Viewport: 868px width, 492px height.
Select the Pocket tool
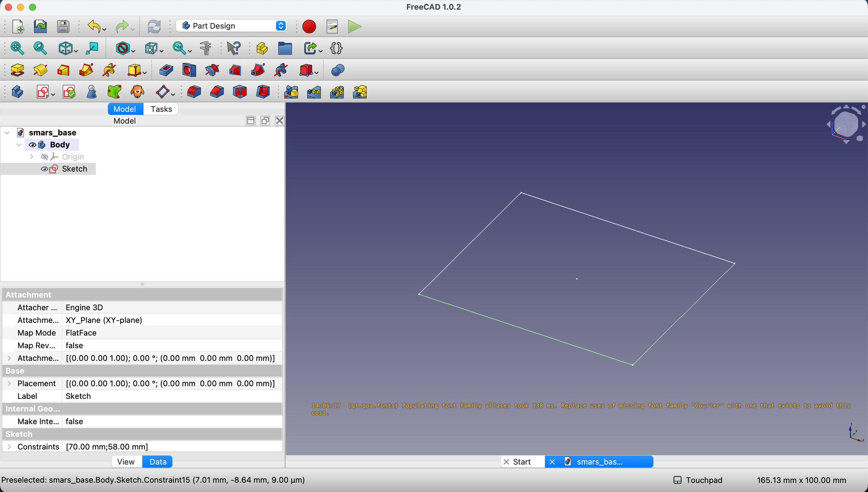coord(166,70)
